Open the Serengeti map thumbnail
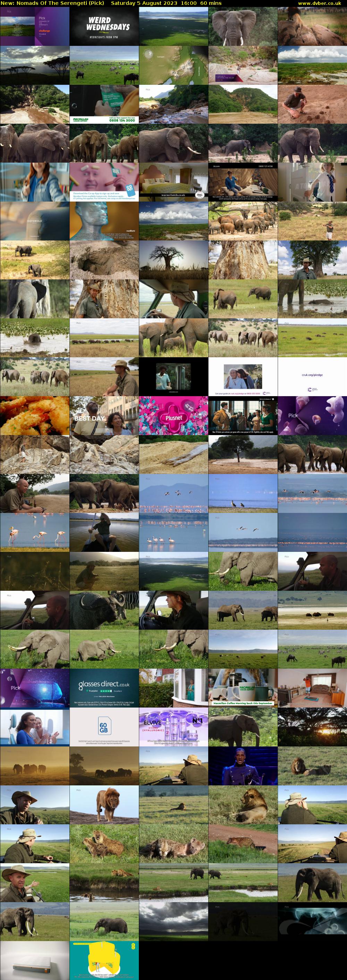347x980 pixels. coord(173,65)
